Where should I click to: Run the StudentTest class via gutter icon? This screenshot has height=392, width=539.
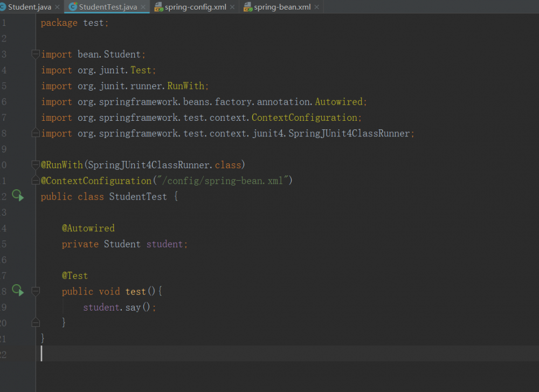point(18,196)
